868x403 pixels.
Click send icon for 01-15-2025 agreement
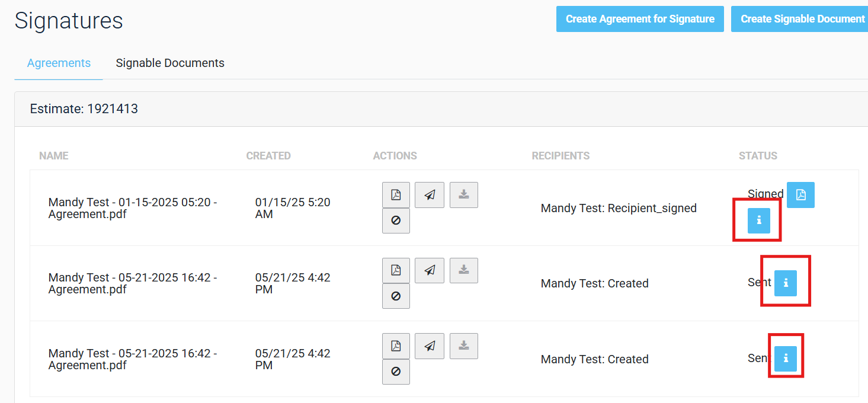[430, 195]
